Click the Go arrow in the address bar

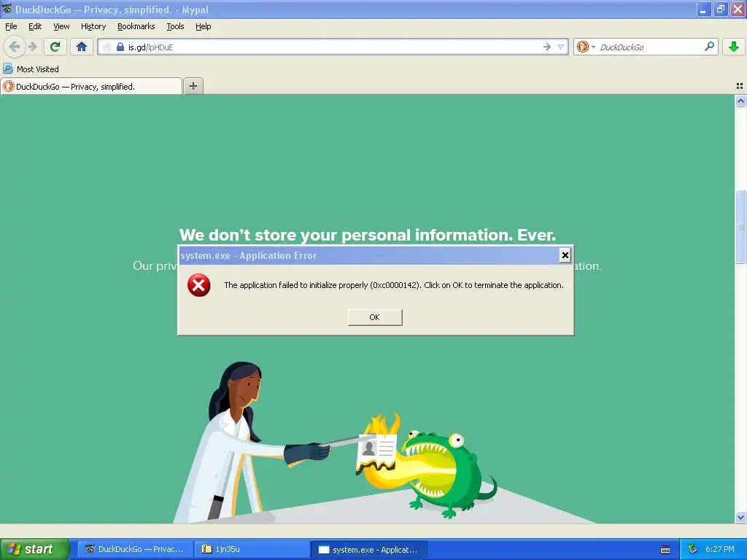546,47
